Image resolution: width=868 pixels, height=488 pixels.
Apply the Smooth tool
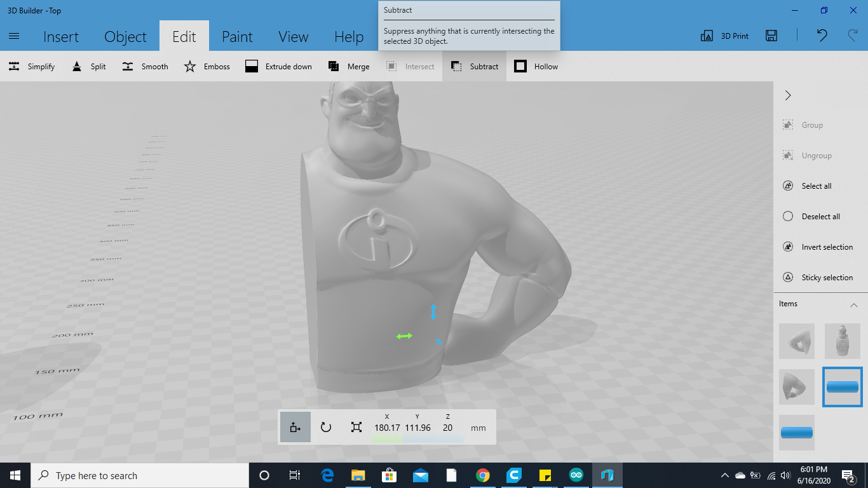[144, 66]
